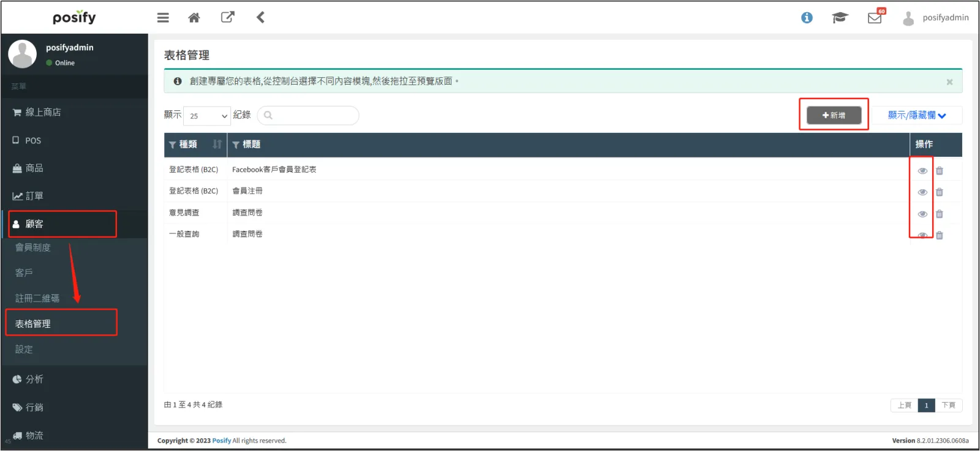Open the mail notifications envelope
This screenshot has height=451, width=980.
point(875,18)
